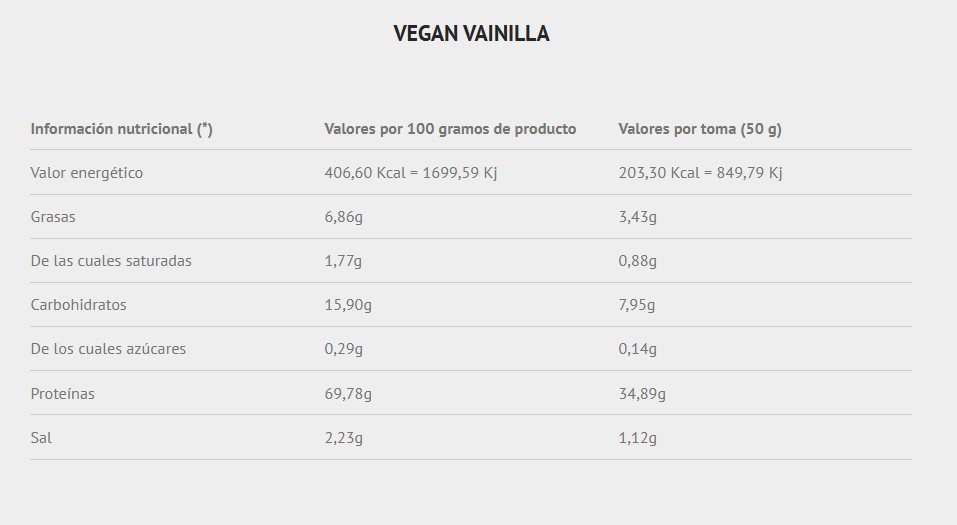Image resolution: width=957 pixels, height=525 pixels.
Task: Select the 6,86g fat value
Action: [x=344, y=217]
